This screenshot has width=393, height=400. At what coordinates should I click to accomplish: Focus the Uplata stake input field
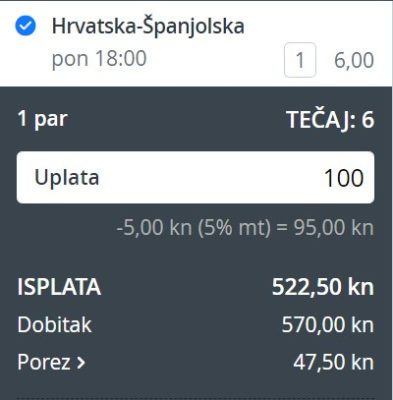(x=195, y=177)
